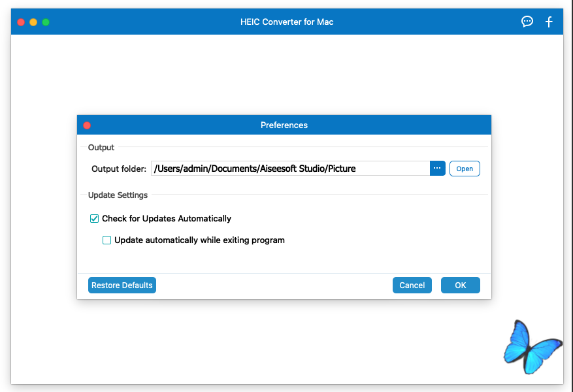Confirm preferences with the OK button
Viewport: 573px width, 392px height.
tap(460, 286)
